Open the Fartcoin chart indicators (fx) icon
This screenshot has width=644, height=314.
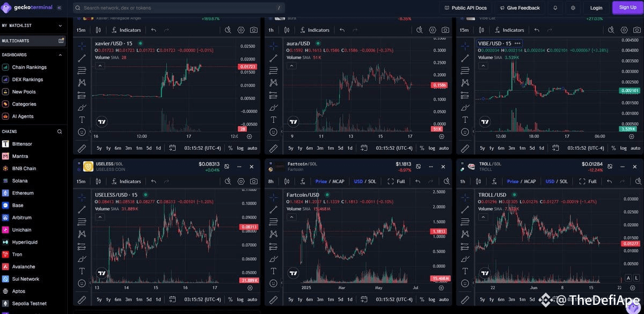click(302, 181)
